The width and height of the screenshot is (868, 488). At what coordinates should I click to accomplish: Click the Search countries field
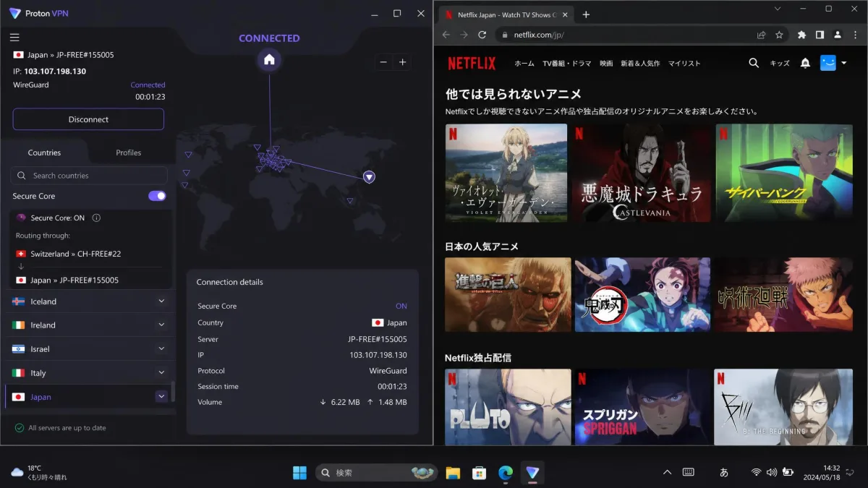point(89,176)
